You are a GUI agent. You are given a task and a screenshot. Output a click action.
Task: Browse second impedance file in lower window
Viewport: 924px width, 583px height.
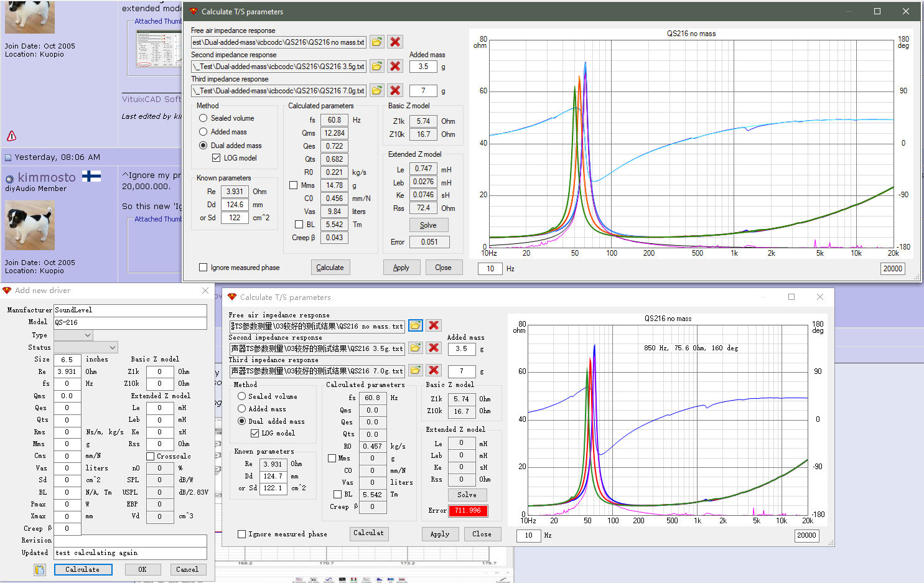coord(415,348)
